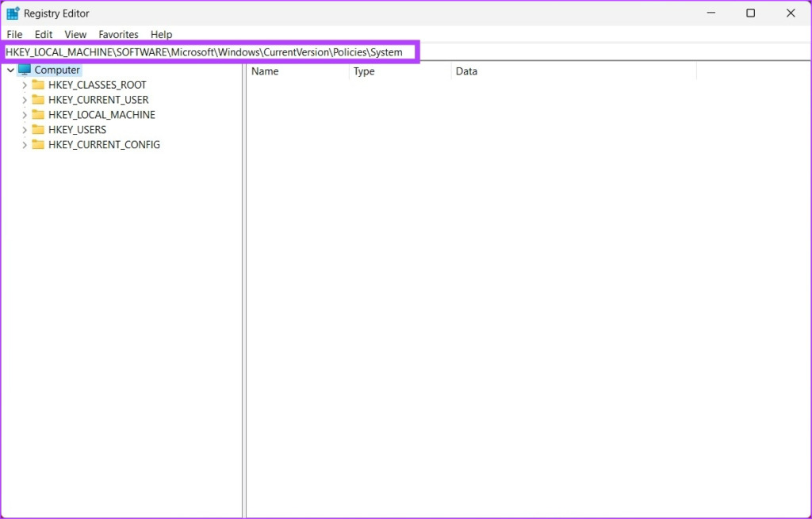
Task: Select the HKEY_LOCAL_MACHINE label
Action: pyautogui.click(x=101, y=115)
